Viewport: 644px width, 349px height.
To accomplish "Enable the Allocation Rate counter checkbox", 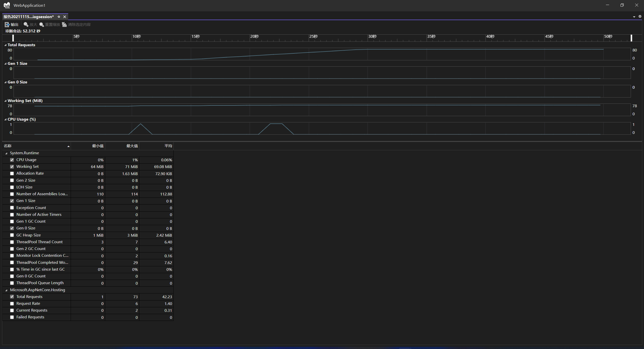I will 12,173.
